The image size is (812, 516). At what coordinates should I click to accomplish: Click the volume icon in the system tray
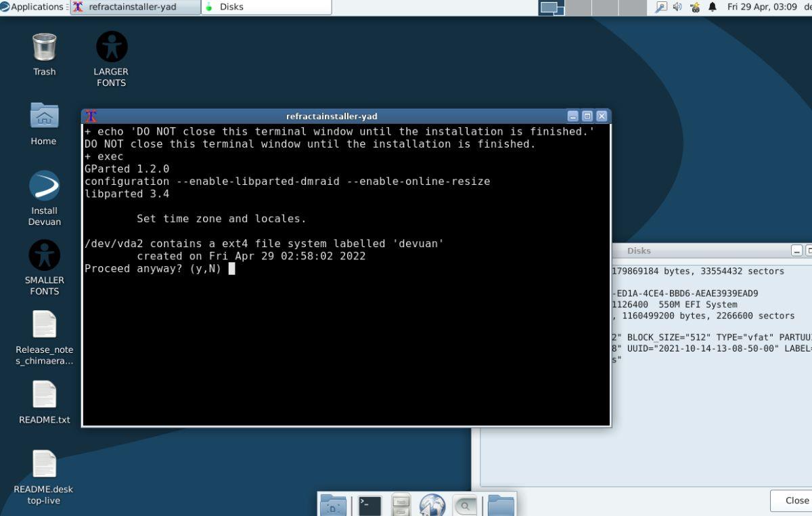click(679, 7)
